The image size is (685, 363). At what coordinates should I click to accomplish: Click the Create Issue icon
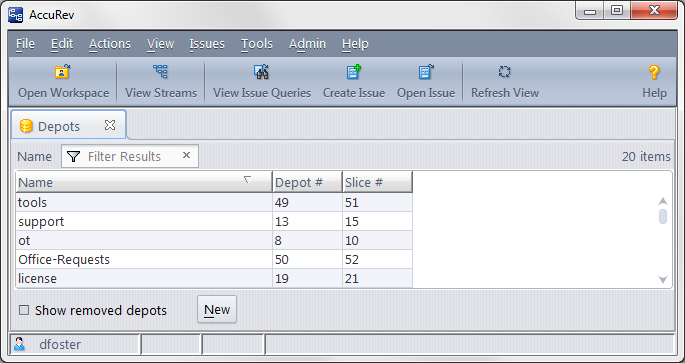[x=354, y=72]
